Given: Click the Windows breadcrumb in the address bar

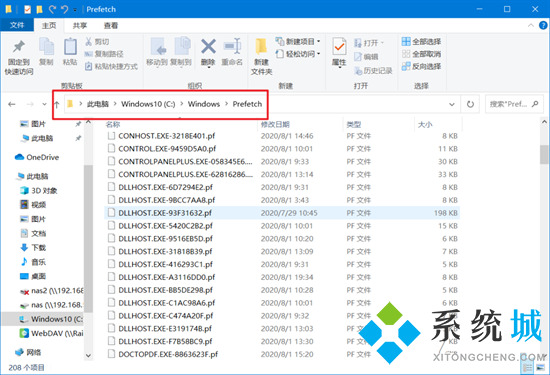Looking at the screenshot, I should point(204,104).
